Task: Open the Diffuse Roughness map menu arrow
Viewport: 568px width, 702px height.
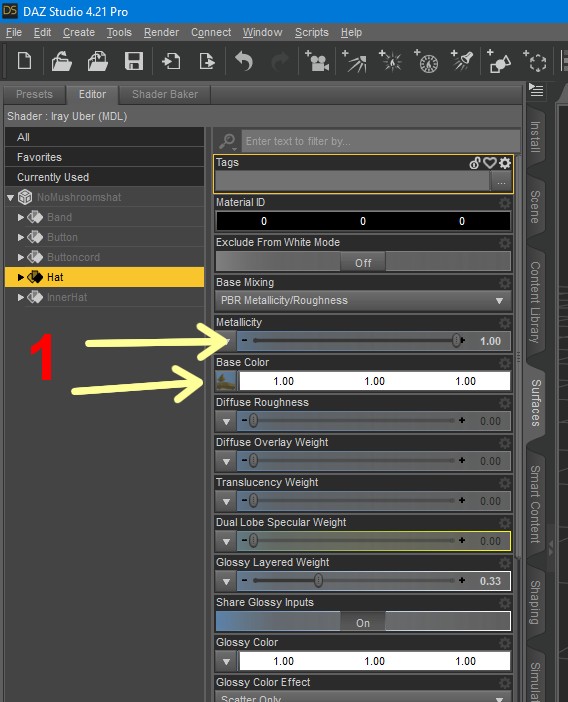Action: pos(226,421)
